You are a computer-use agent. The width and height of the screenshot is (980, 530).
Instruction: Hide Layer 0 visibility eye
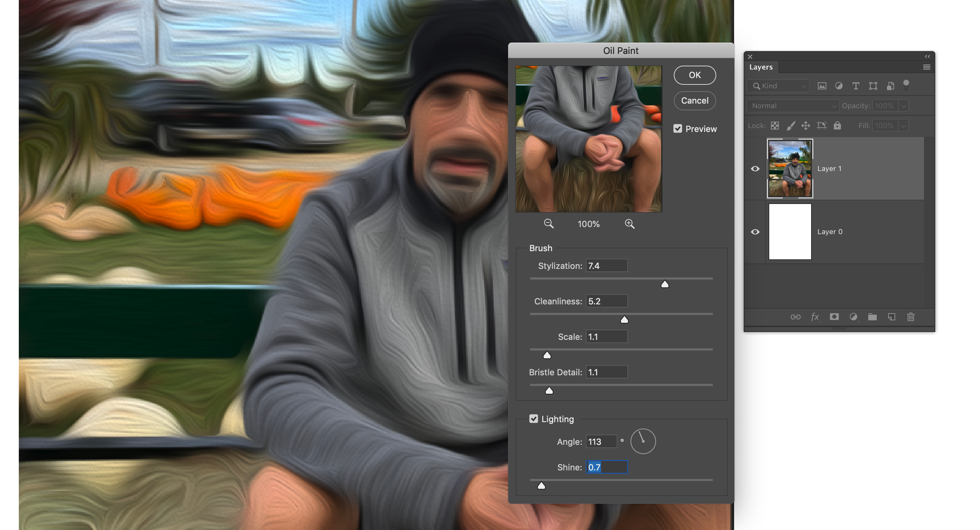point(755,232)
